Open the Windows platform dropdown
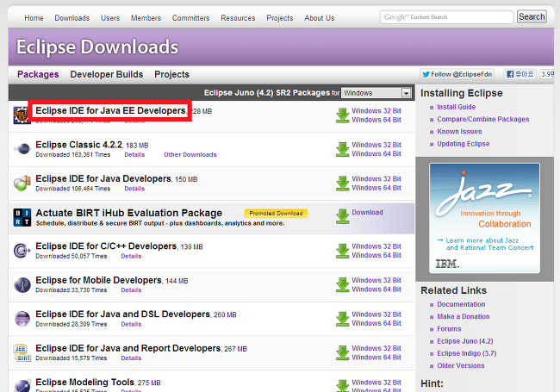The width and height of the screenshot is (560, 392). [x=376, y=93]
